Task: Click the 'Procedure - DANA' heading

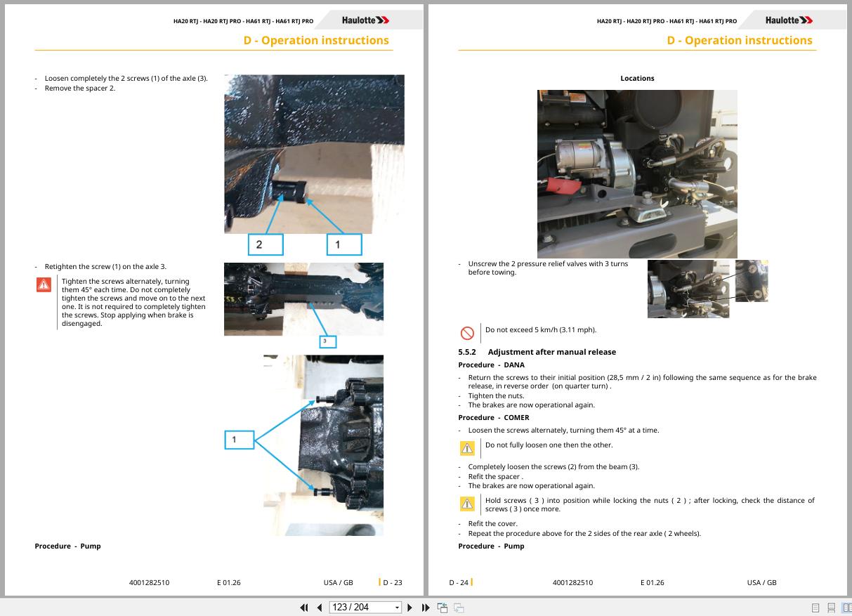Action: 491,365
